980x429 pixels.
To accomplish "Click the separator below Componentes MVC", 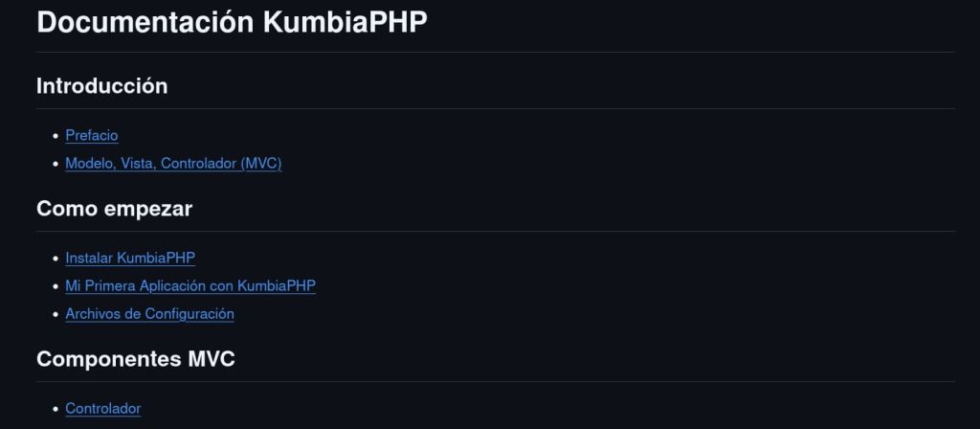I will pyautogui.click(x=496, y=381).
